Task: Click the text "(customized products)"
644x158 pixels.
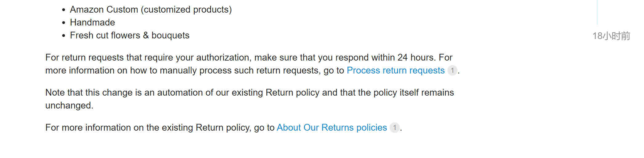Action: pyautogui.click(x=186, y=10)
